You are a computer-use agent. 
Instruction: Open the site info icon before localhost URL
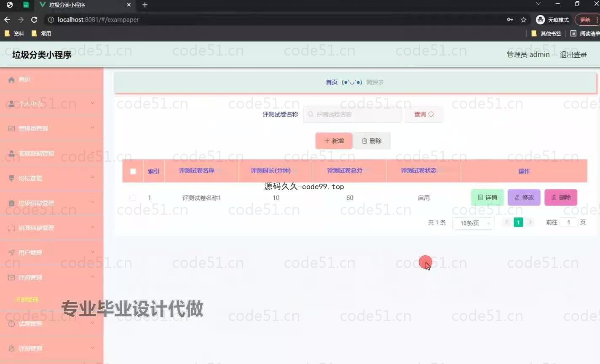click(x=51, y=19)
